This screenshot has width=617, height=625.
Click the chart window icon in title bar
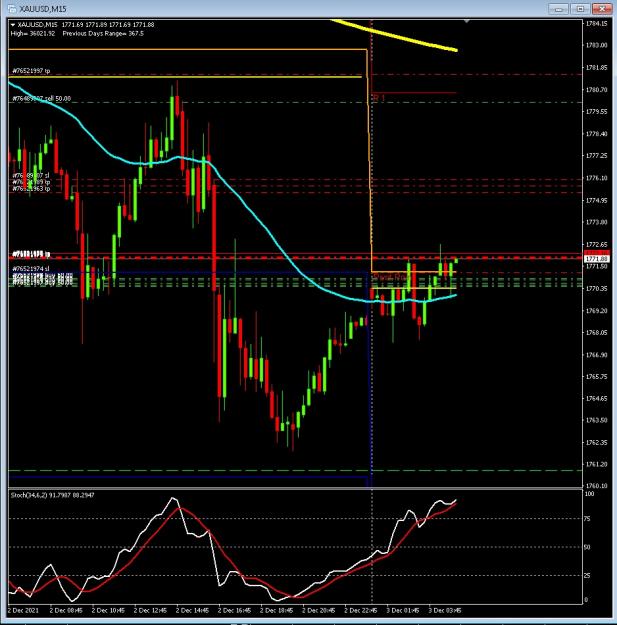pos(11,8)
